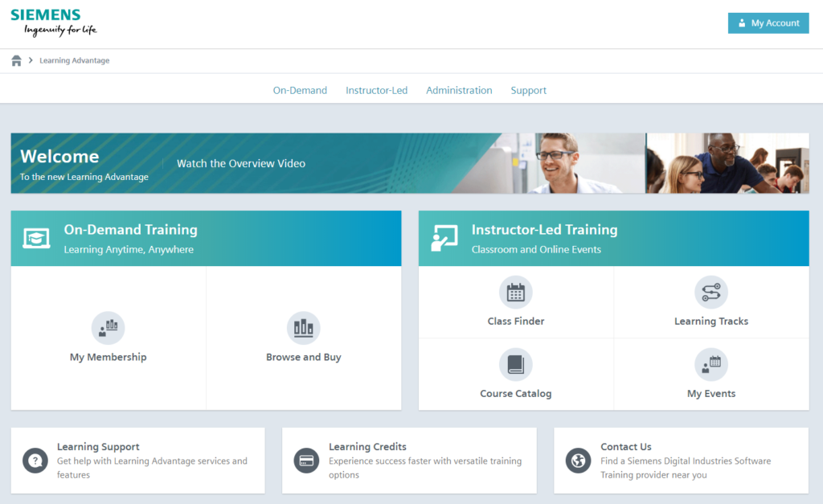Click the home breadcrumb icon
823x504 pixels.
(16, 60)
